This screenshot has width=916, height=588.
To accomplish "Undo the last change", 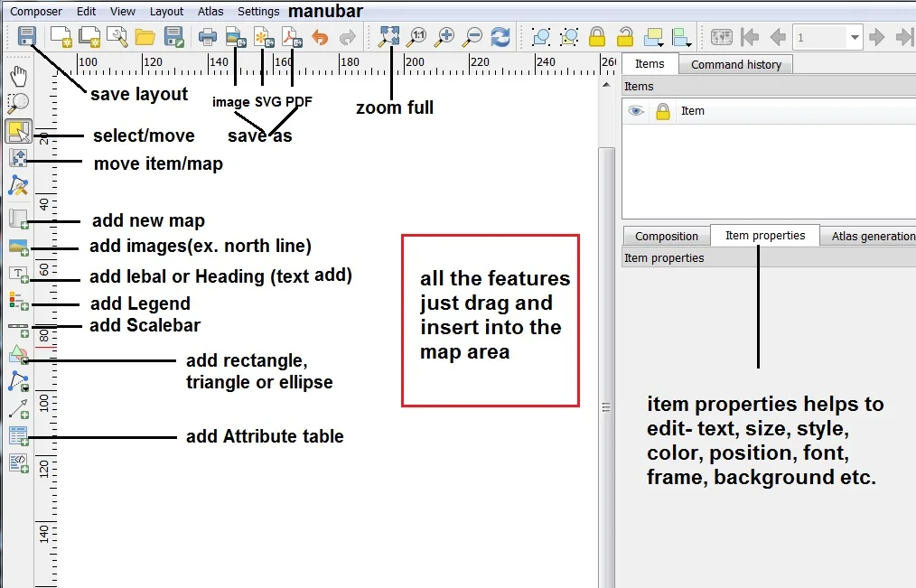I will pyautogui.click(x=320, y=37).
